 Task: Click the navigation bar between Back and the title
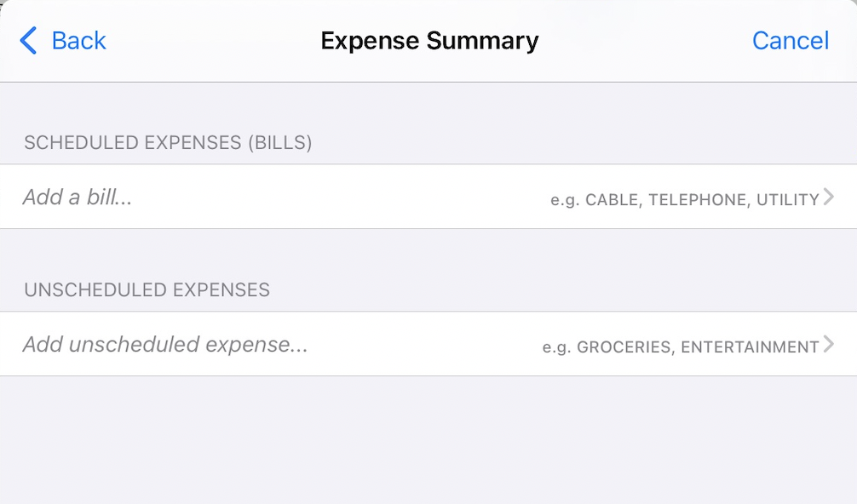(x=213, y=40)
